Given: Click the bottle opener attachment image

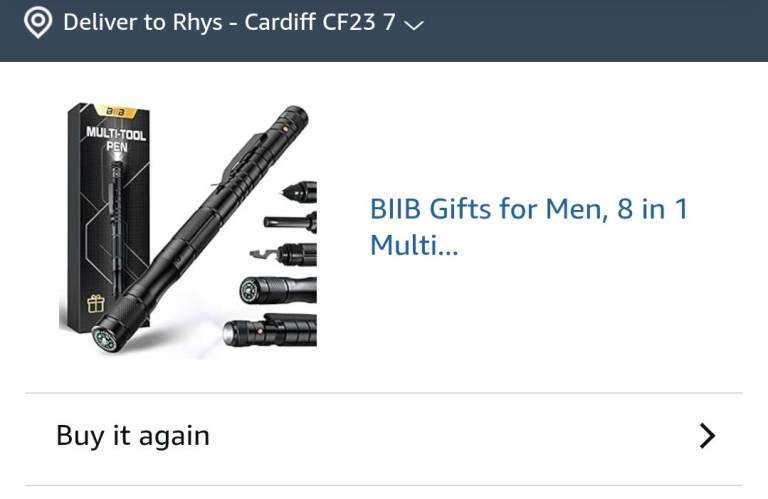Looking at the screenshot, I should click(x=283, y=254).
